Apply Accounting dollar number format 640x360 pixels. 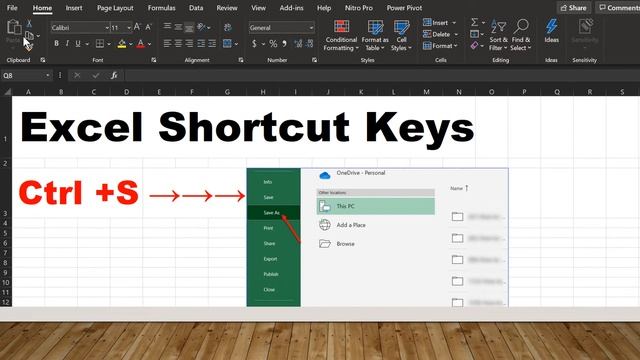pos(254,43)
